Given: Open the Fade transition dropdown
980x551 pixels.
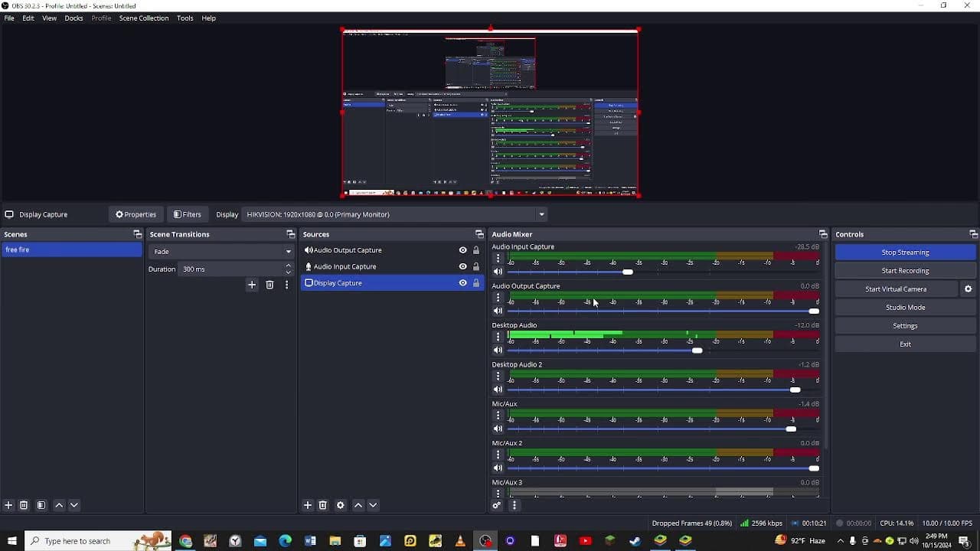Looking at the screenshot, I should [221, 251].
